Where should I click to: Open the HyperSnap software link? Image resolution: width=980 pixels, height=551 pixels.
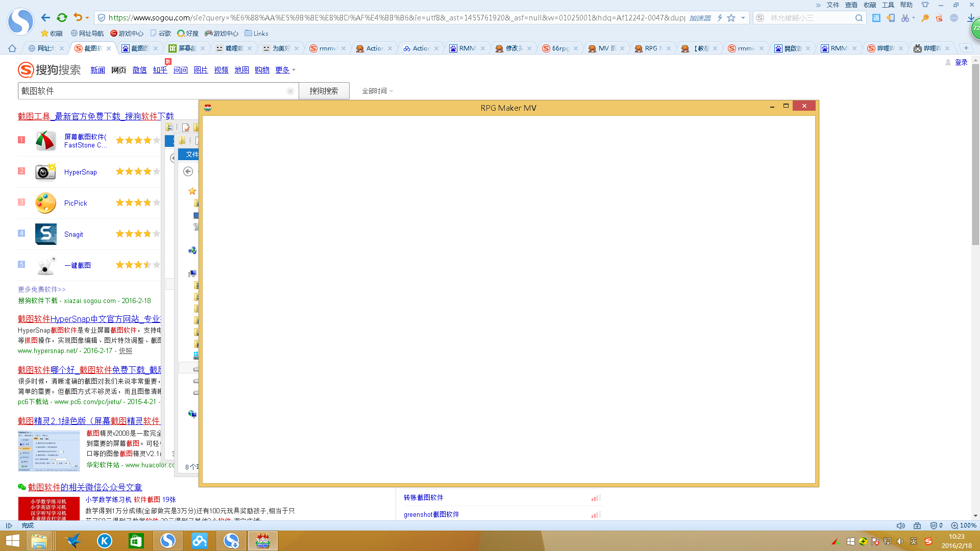pos(81,172)
